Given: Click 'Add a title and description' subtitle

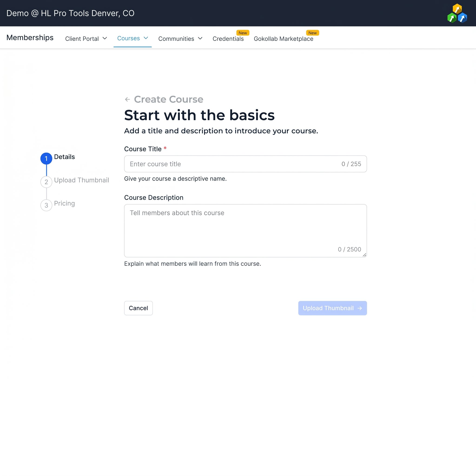Looking at the screenshot, I should tap(221, 131).
